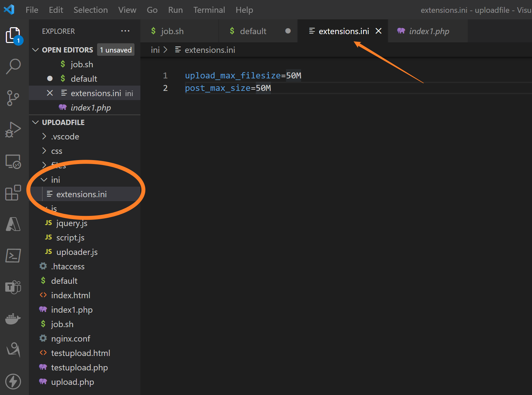The height and width of the screenshot is (395, 532).
Task: Open the Search view in activity bar
Action: click(13, 66)
